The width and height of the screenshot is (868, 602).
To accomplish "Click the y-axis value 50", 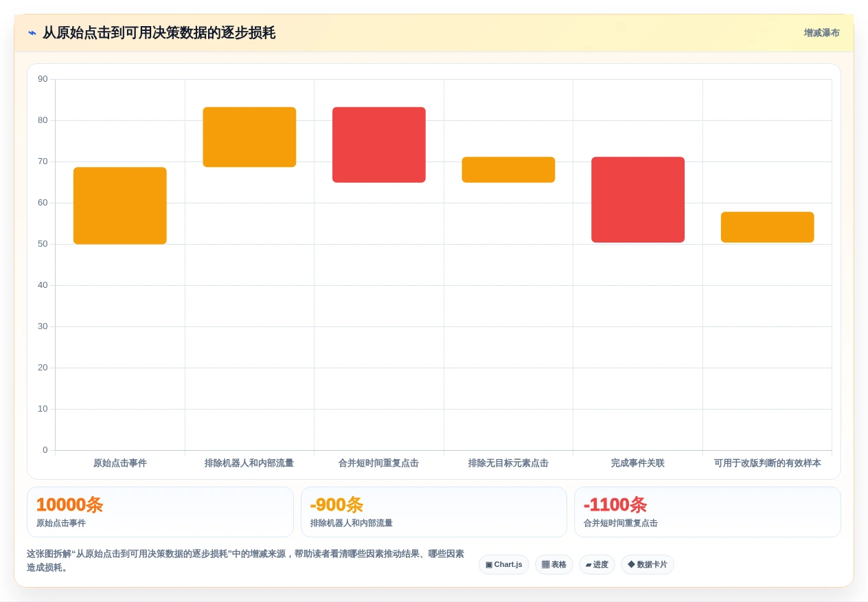I will point(43,244).
